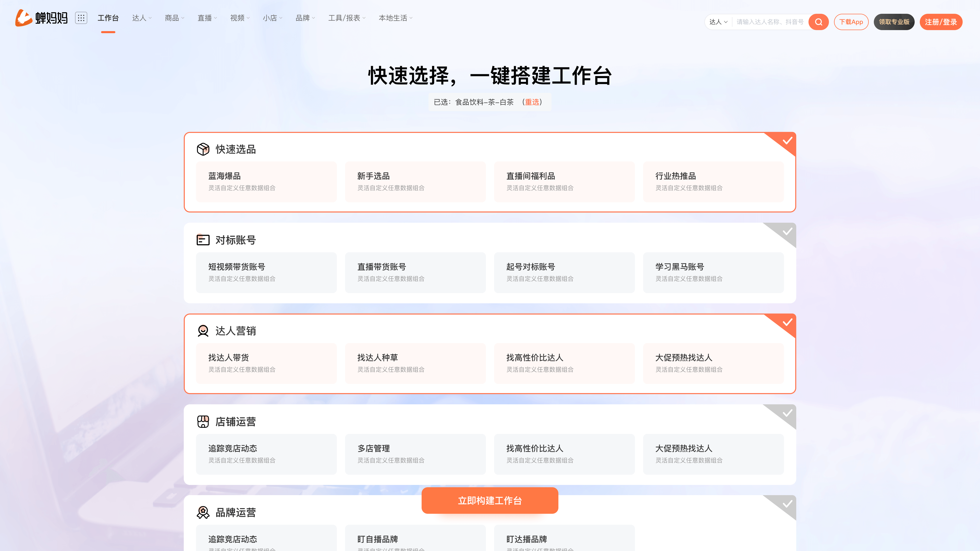Open the apps grid icon beside logo
Screen dimensions: 980x551
(81, 18)
